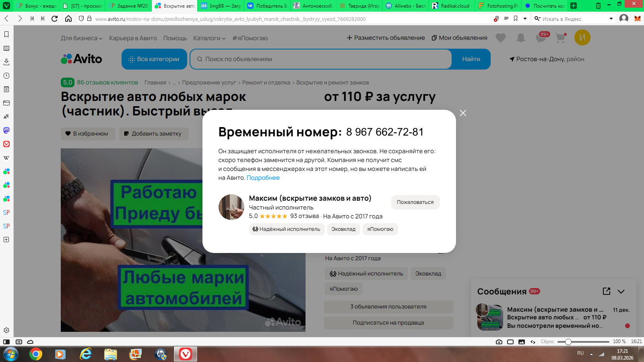Toggle the В избранном favorite button
This screenshot has height=362, width=644.
tap(88, 134)
